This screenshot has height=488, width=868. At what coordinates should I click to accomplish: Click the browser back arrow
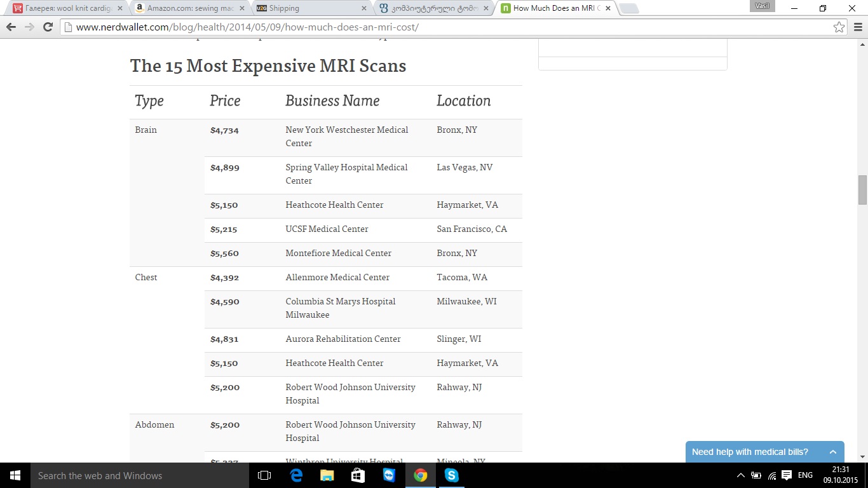pyautogui.click(x=11, y=27)
